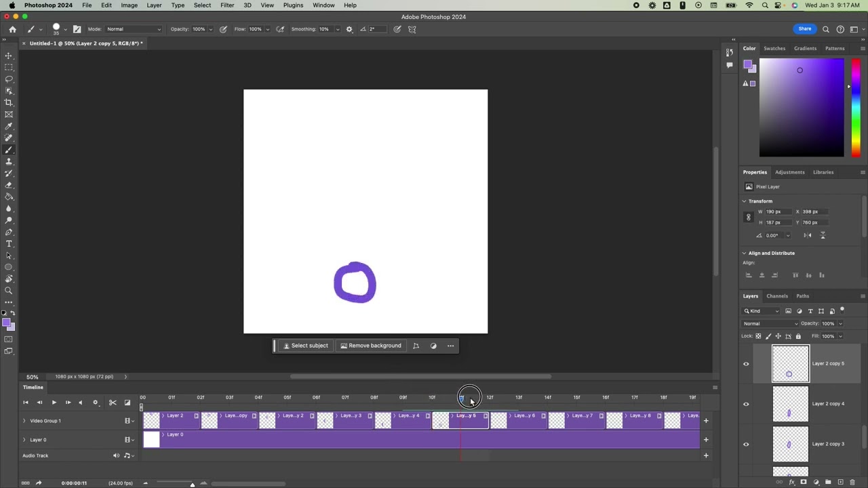Hide Layer 2 copy 3 visibility eye

746,444
